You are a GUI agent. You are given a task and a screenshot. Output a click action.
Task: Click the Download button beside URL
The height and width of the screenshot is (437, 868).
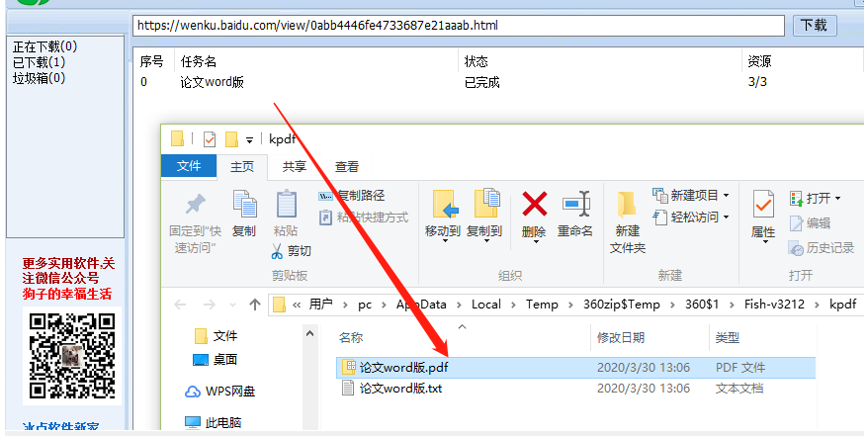click(x=815, y=26)
